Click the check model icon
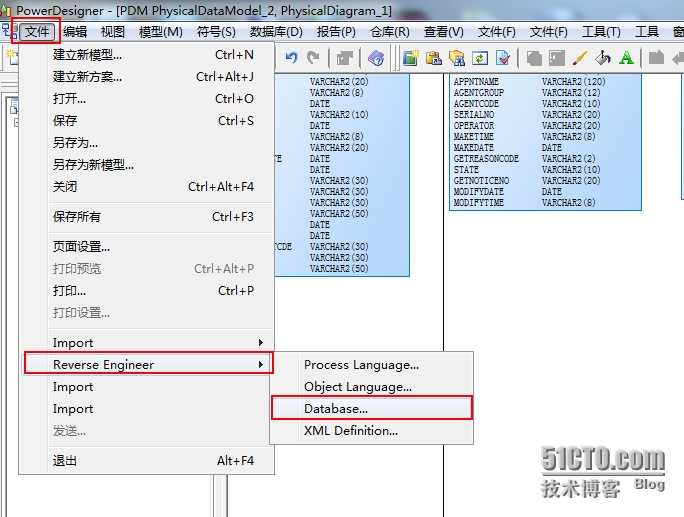The image size is (684, 517). point(503,58)
